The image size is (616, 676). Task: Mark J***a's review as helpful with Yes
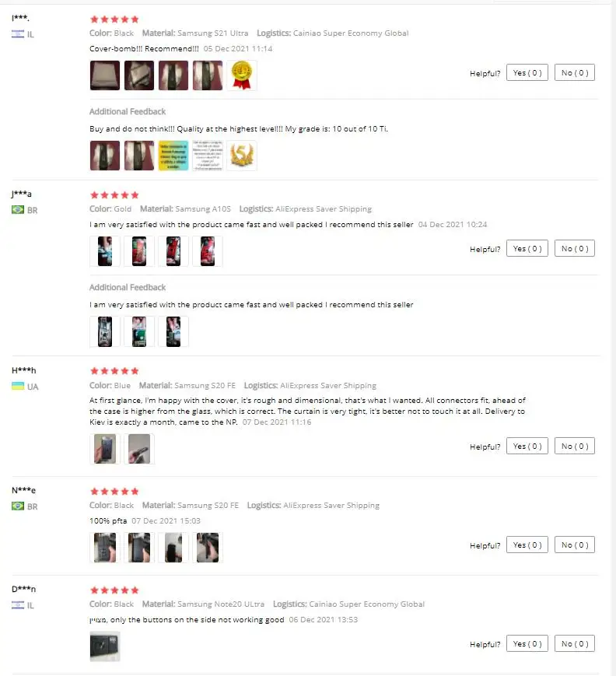tap(527, 248)
